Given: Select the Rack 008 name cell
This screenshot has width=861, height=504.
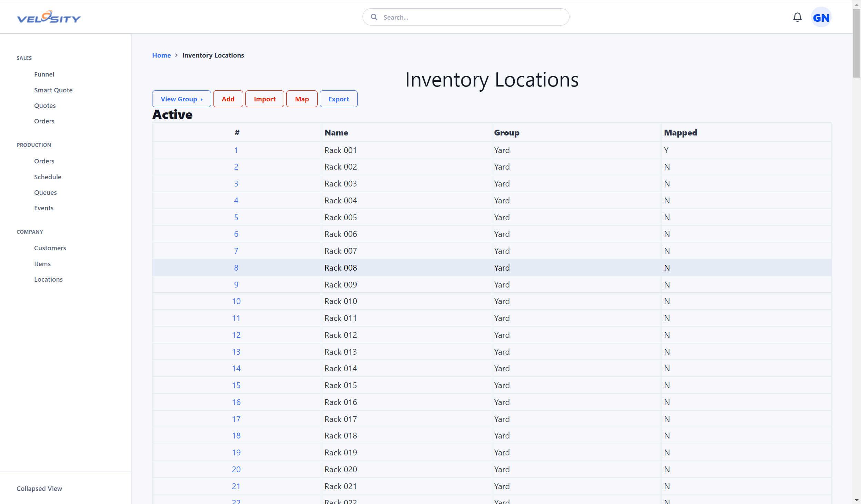Looking at the screenshot, I should pos(407,268).
